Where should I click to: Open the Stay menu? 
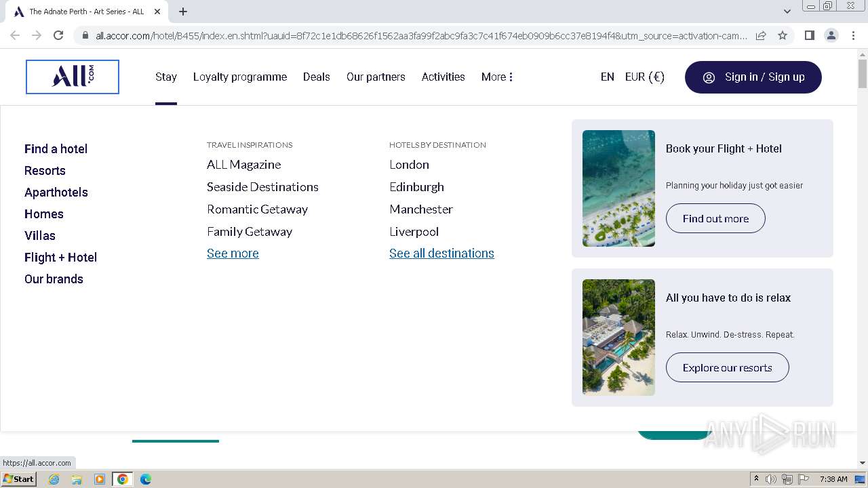tap(166, 77)
